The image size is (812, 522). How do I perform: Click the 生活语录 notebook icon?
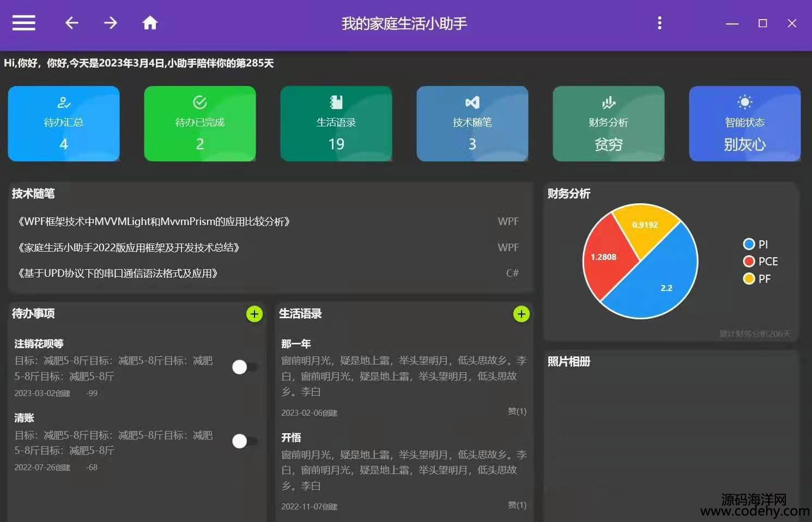(x=336, y=102)
